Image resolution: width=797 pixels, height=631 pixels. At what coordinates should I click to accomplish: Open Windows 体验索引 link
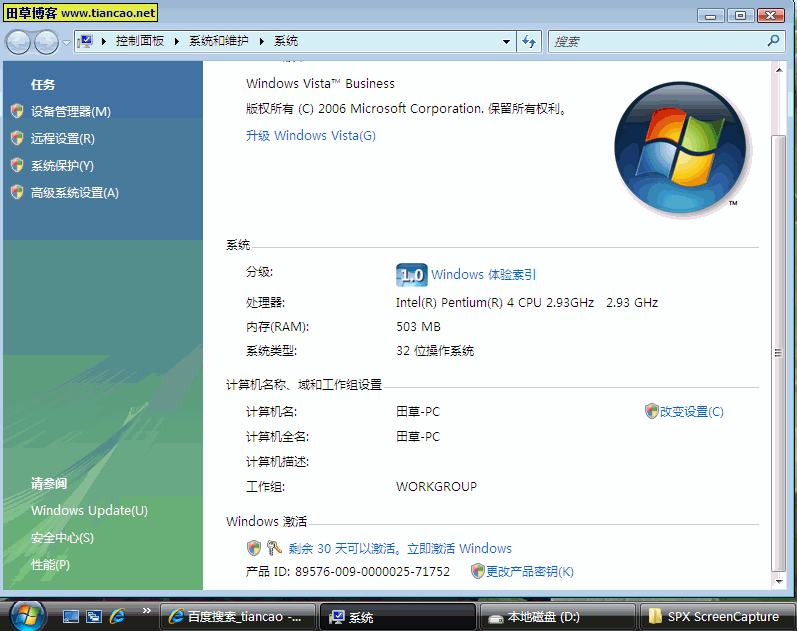click(483, 275)
